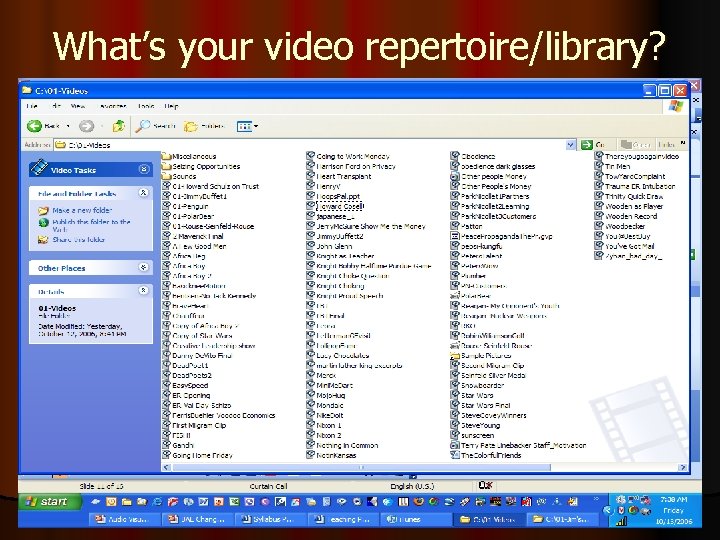Switch to the Audio Visual taskbar button
This screenshot has width=720, height=540.
coord(123,519)
